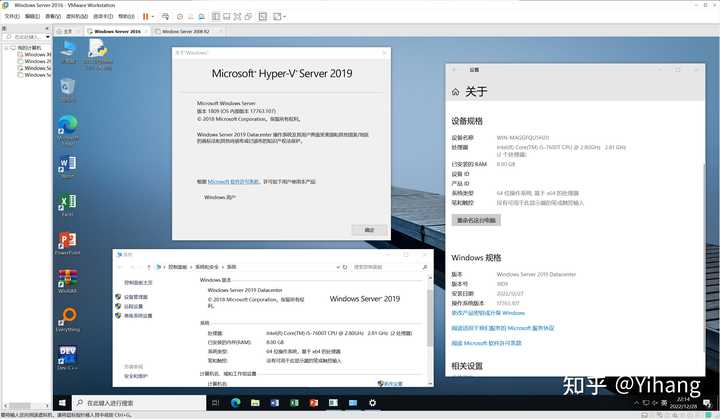Click the revert to snapshot toolbar icon
This screenshot has width=720, height=419.
tap(191, 17)
